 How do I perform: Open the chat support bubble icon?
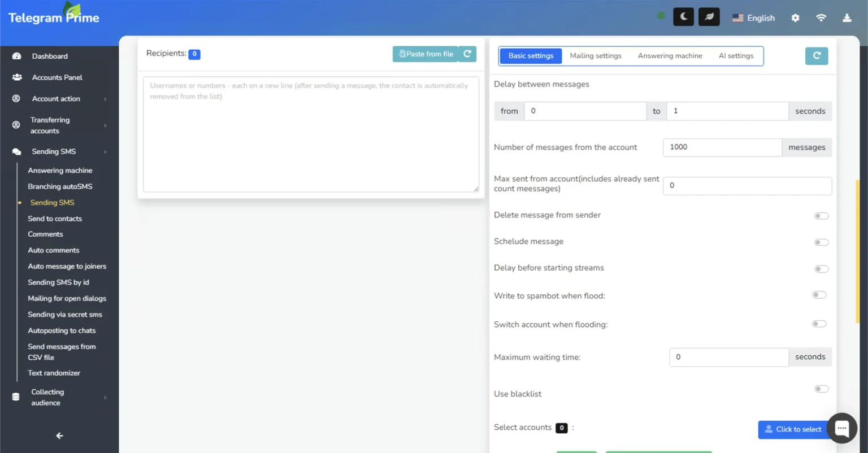click(841, 428)
